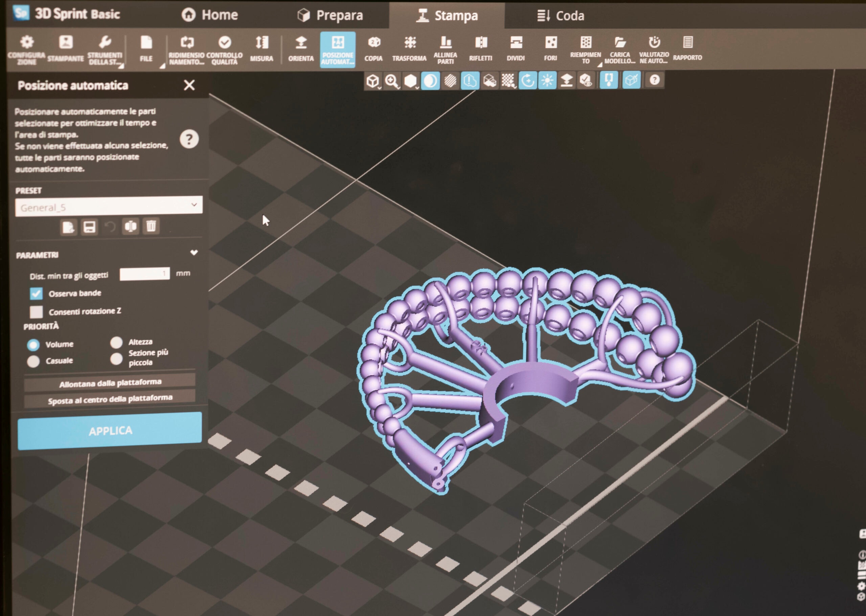Save the current preset with disk icon

click(x=89, y=227)
